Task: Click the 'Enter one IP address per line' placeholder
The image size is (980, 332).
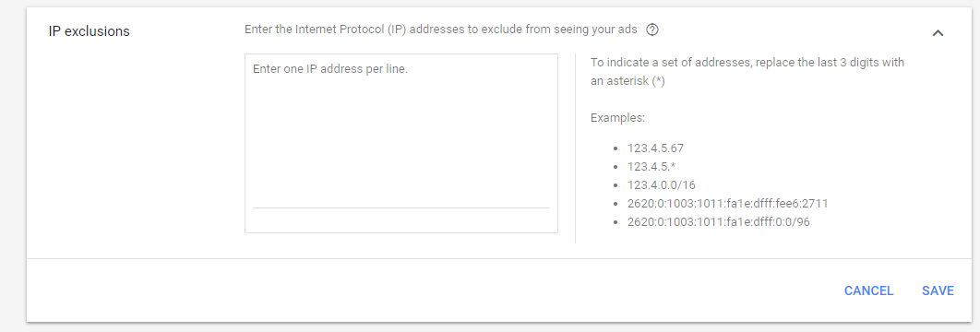Action: click(x=330, y=68)
